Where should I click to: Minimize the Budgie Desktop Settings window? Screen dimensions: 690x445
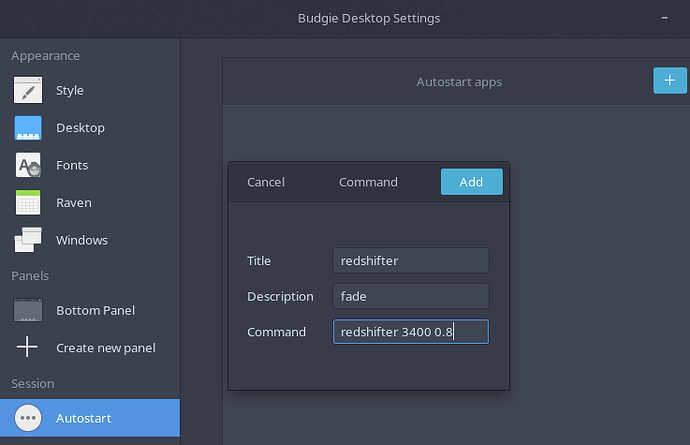(664, 18)
